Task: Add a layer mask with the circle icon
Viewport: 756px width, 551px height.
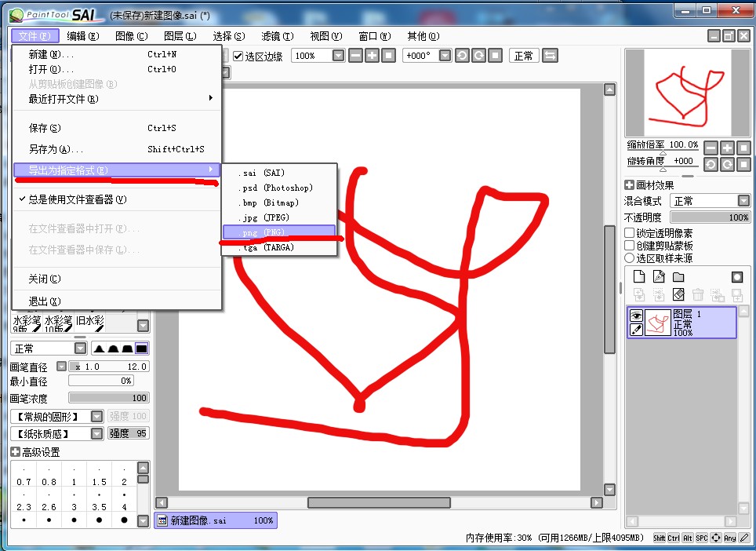Action: pyautogui.click(x=736, y=276)
